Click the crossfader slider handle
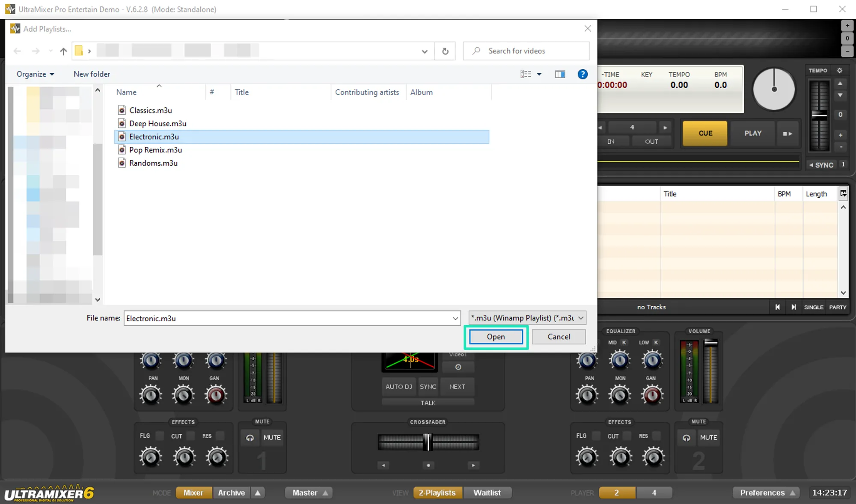 tap(428, 442)
